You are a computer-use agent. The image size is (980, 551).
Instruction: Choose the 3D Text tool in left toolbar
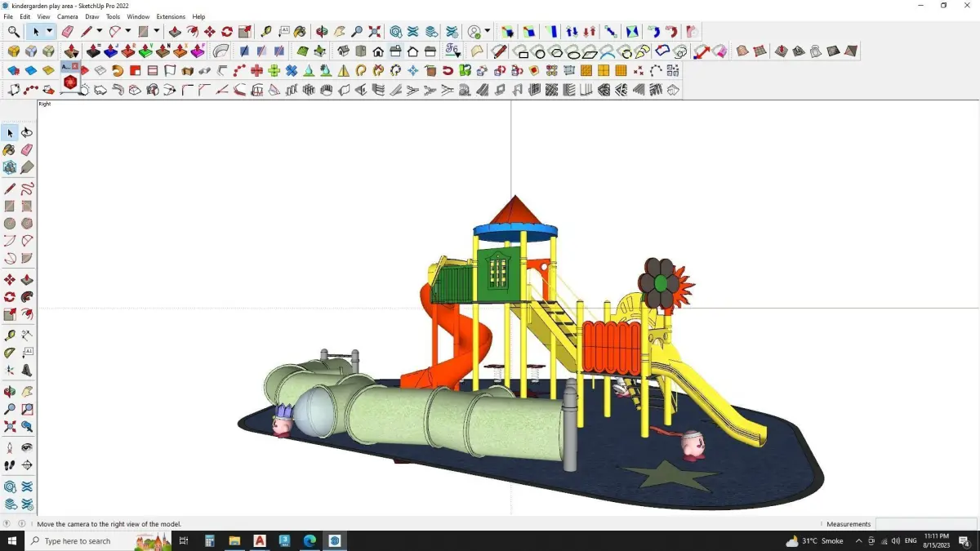pyautogui.click(x=27, y=370)
